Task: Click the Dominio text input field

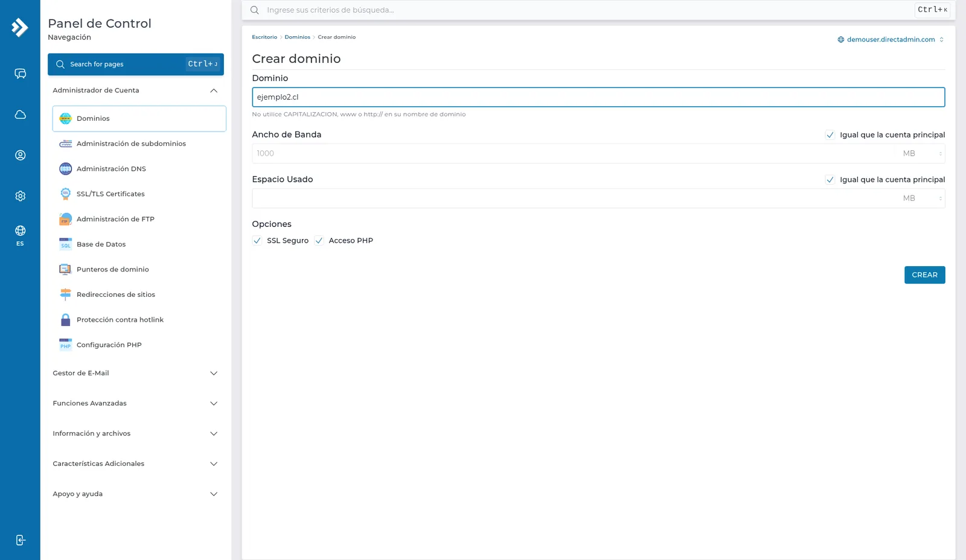Action: [x=598, y=97]
